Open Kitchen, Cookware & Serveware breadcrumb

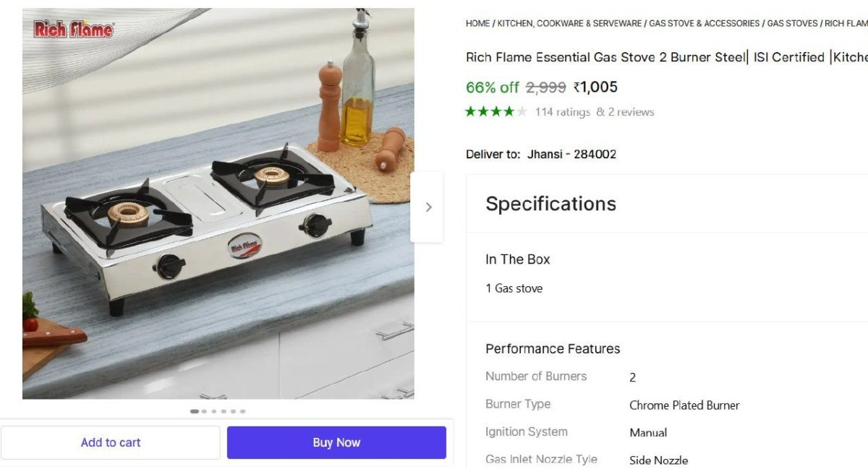(x=569, y=23)
